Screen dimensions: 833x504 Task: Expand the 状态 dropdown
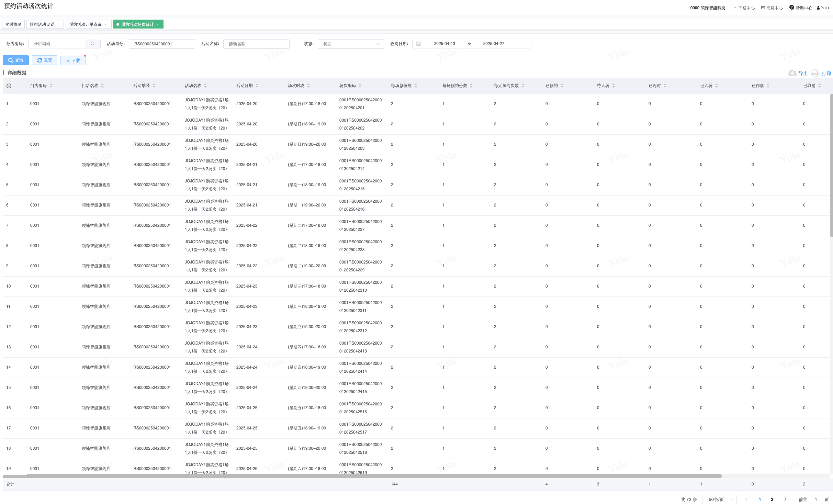pos(350,44)
